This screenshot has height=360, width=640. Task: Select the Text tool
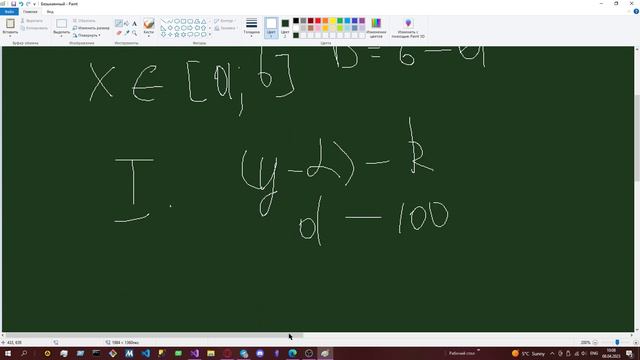[x=134, y=24]
